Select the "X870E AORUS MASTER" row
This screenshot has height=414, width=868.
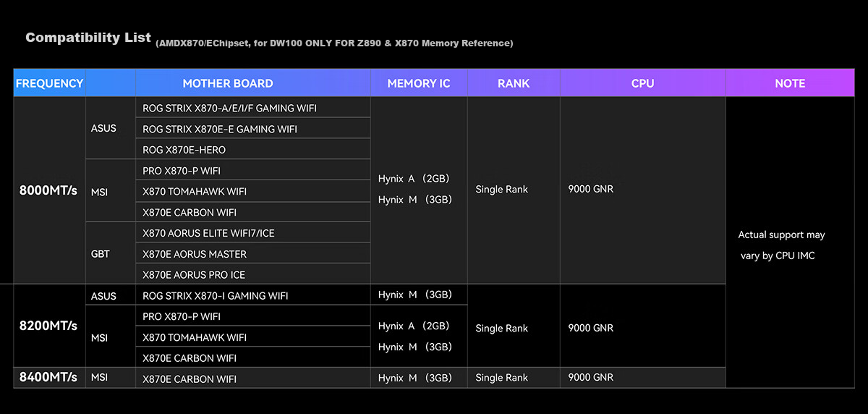click(x=253, y=254)
